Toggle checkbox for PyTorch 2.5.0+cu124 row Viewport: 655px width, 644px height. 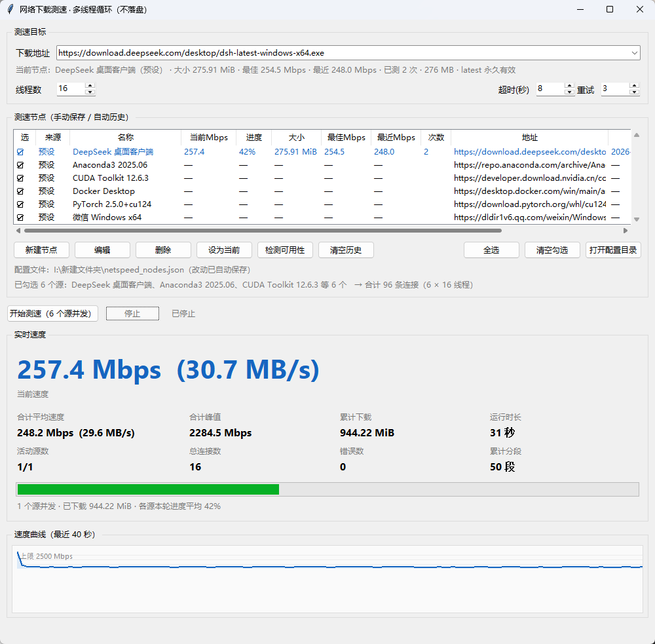(x=20, y=204)
